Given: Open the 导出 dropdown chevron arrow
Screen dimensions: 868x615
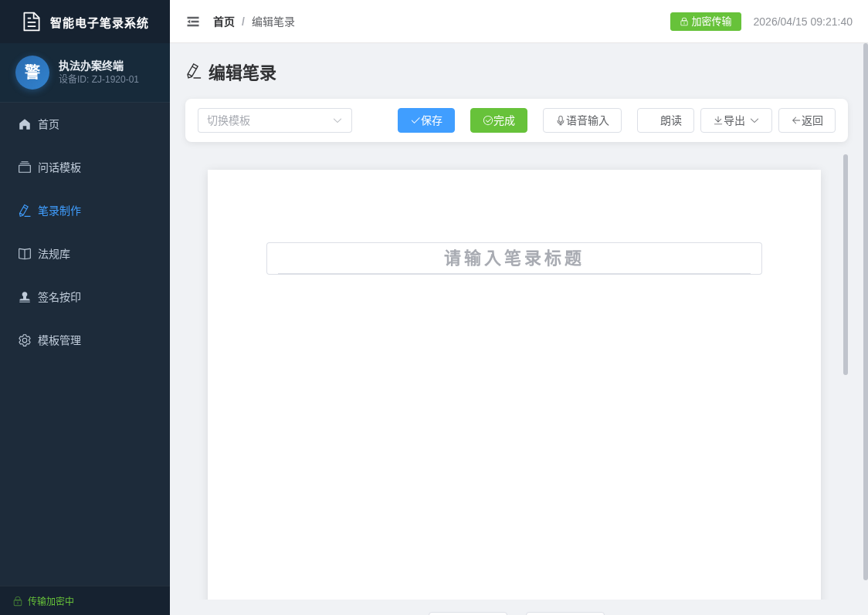Looking at the screenshot, I should pos(755,120).
